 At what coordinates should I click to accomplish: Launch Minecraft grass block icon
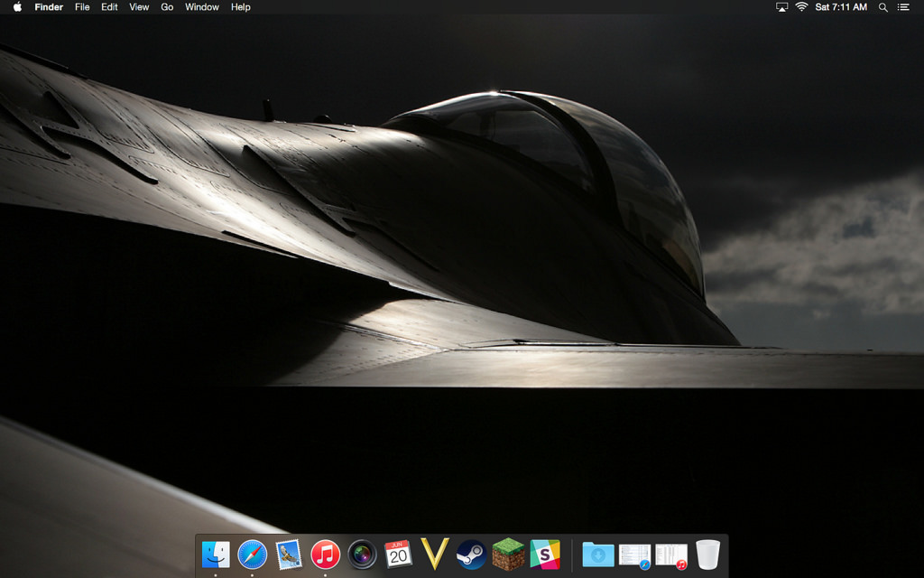tap(508, 554)
